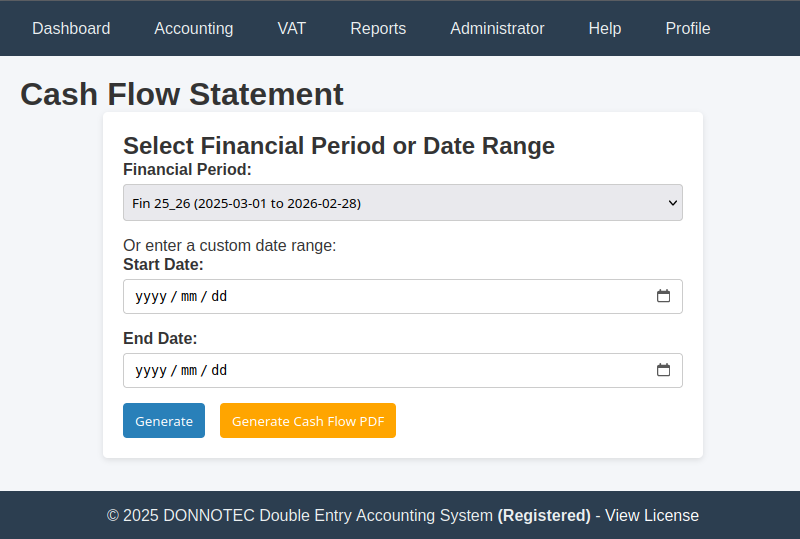Screen dimensions: 800x539
Task: Click the Start Date input field
Action: pos(403,297)
